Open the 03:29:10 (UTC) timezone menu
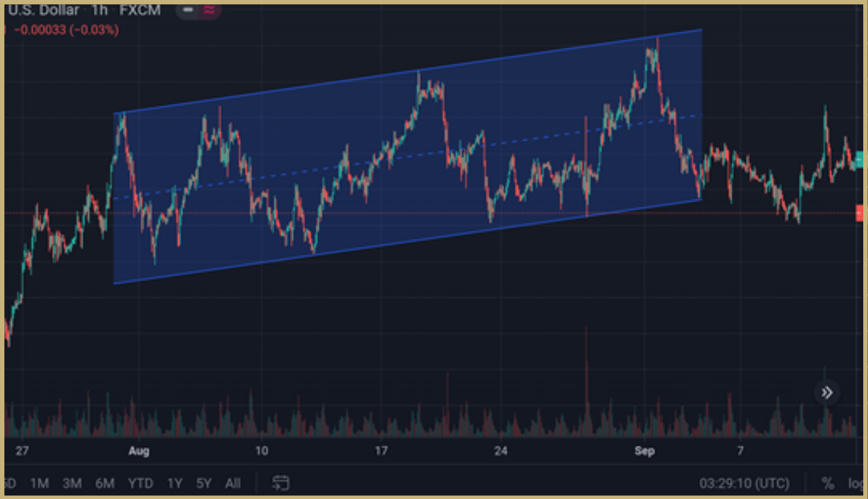Image resolution: width=868 pixels, height=499 pixels. pos(744,483)
